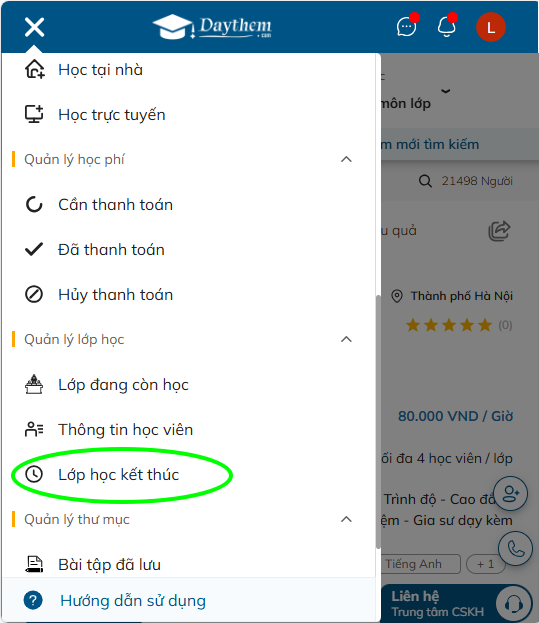
Task: Collapse the Quản lý lớp học section
Action: pyautogui.click(x=346, y=339)
